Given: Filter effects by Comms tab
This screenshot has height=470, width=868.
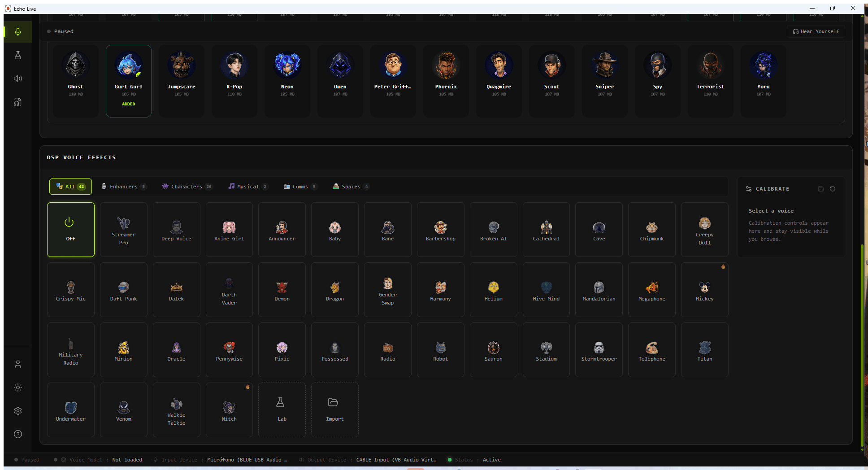Looking at the screenshot, I should (300, 187).
